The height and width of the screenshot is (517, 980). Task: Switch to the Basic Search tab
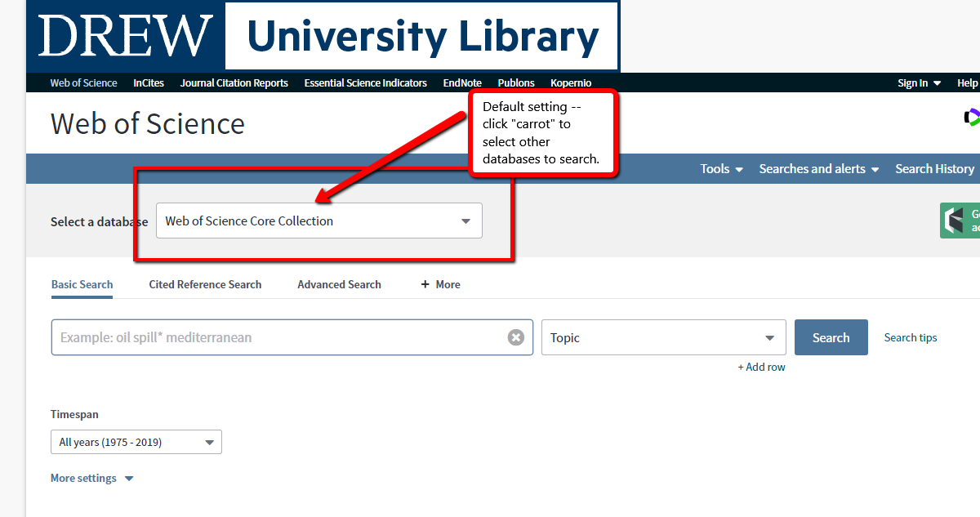point(82,284)
